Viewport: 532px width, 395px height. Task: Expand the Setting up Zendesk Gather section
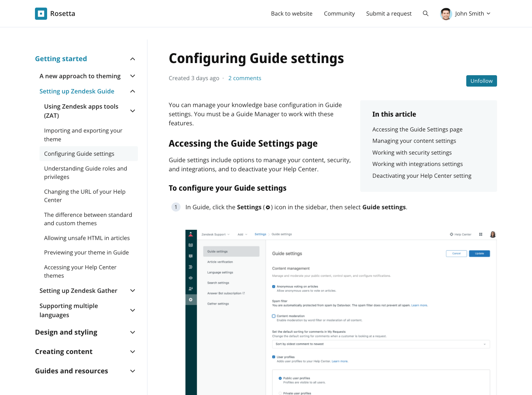pyautogui.click(x=133, y=291)
